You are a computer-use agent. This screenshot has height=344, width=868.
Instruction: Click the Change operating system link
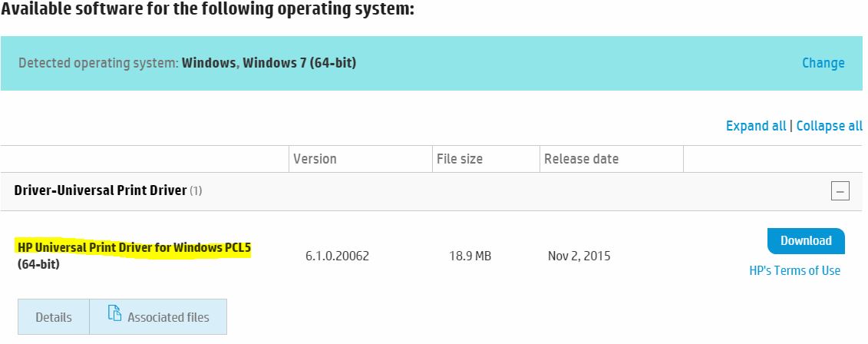click(823, 63)
